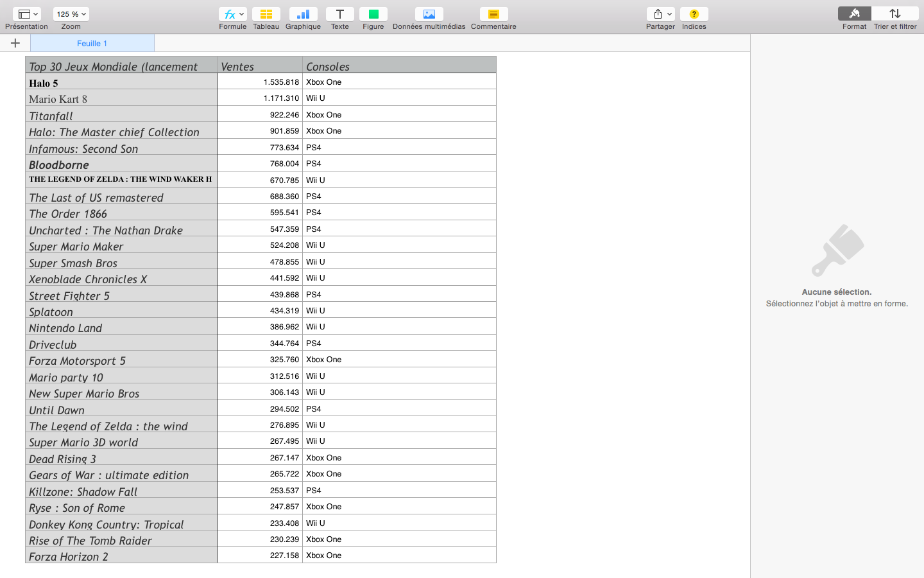Toggle the Format inspector panel
Screen dimensions: 924x578
point(854,14)
